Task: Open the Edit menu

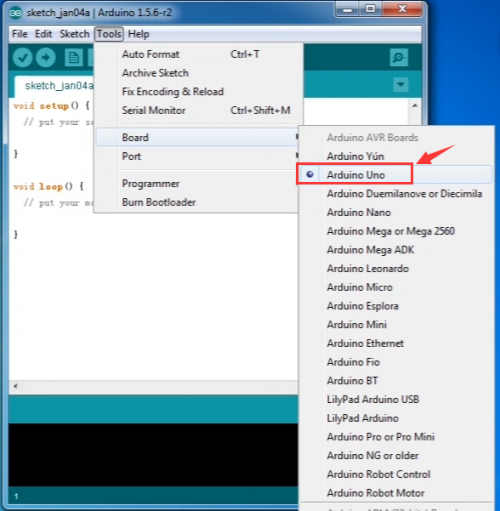Action: [x=43, y=34]
